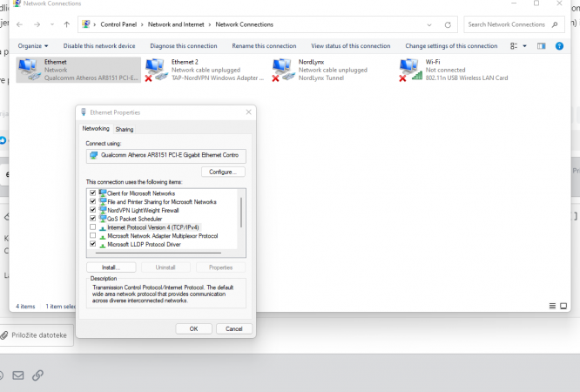
Task: Select the NordLynx adapter icon
Action: pos(283,69)
